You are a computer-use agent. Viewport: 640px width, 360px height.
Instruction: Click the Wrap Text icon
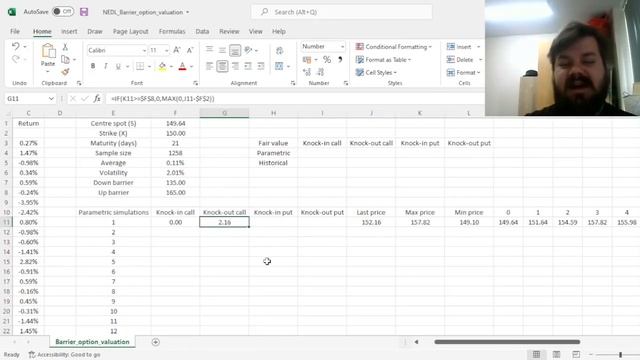[280, 50]
